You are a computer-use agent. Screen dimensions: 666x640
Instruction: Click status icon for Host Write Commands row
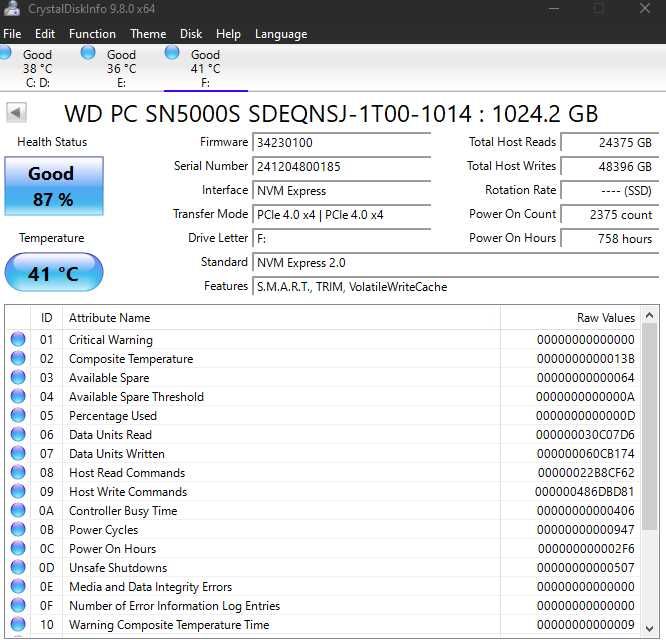[x=18, y=491]
